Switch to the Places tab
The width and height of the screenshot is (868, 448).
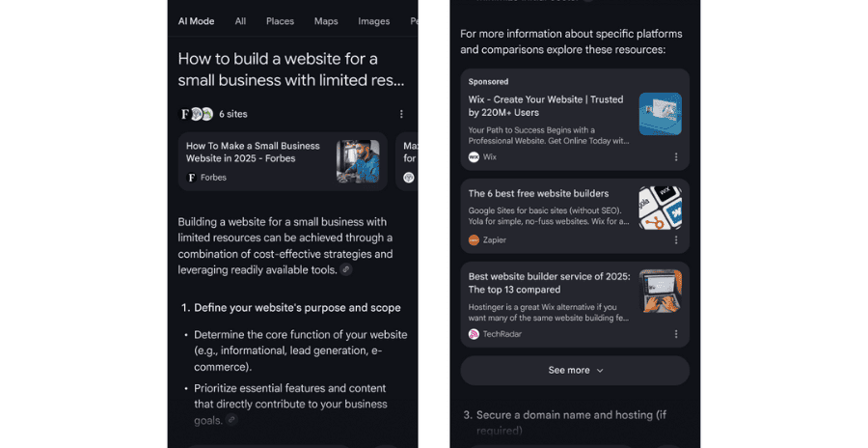(x=280, y=21)
